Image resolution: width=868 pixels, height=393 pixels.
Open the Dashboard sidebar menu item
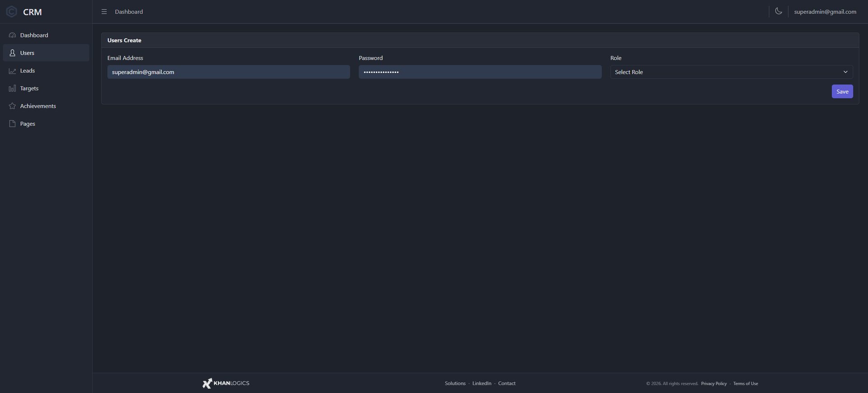(x=46, y=35)
